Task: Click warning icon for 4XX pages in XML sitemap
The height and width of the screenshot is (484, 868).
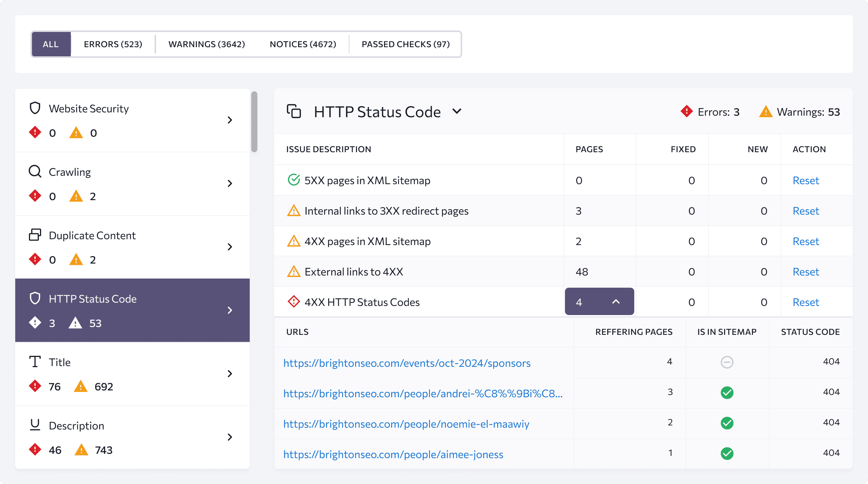Action: pos(294,240)
